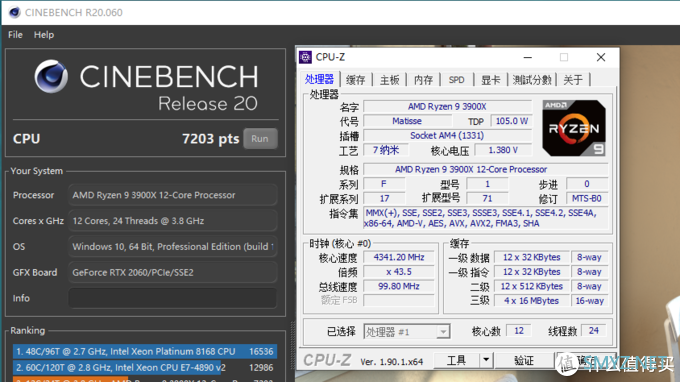
Task: Run the CPU benchmark test
Action: [260, 139]
